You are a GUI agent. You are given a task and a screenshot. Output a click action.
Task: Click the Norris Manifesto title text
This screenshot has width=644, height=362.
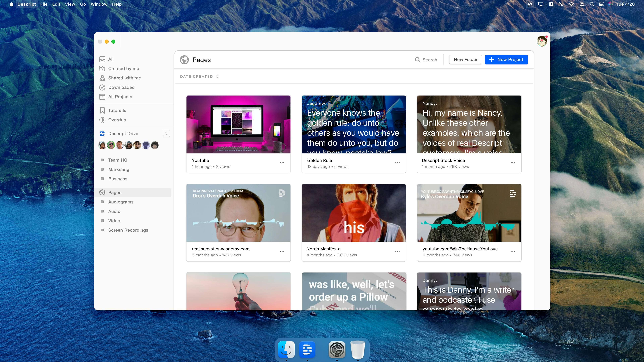tap(324, 249)
